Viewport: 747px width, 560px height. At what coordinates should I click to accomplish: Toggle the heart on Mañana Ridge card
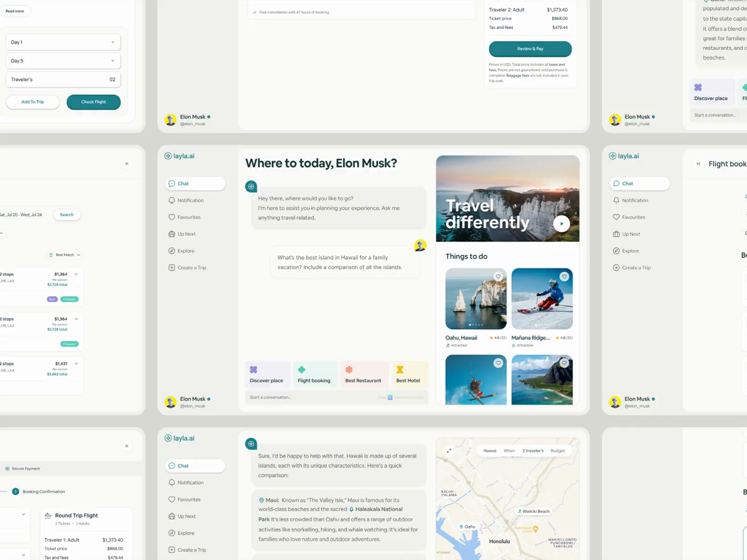click(x=564, y=276)
